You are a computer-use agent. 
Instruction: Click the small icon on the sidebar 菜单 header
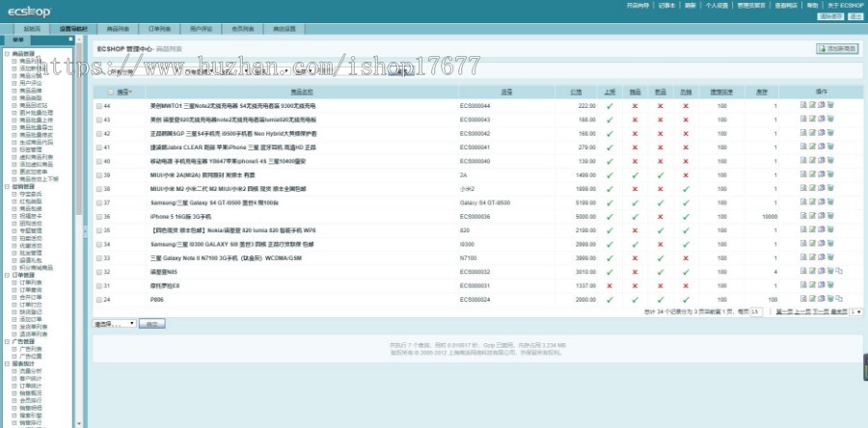point(70,40)
